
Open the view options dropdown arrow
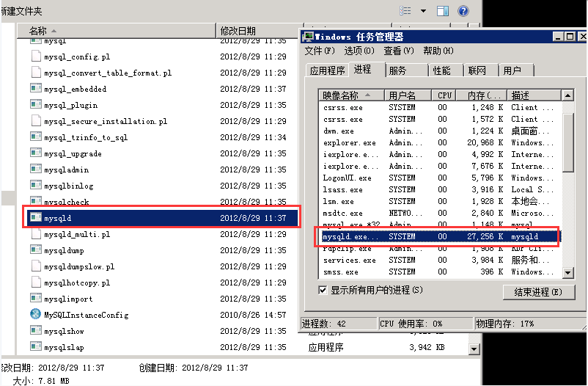tap(423, 10)
